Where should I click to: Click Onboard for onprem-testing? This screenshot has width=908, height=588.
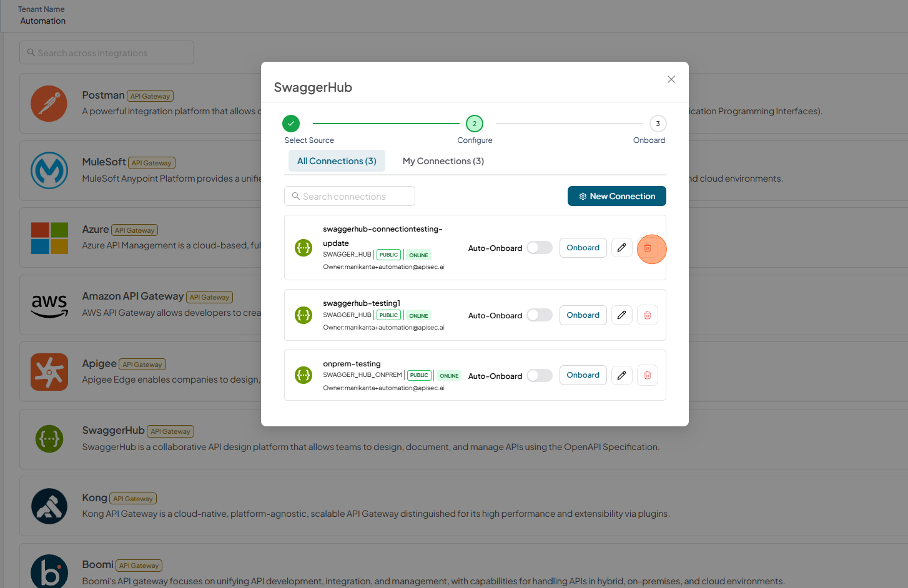(583, 375)
